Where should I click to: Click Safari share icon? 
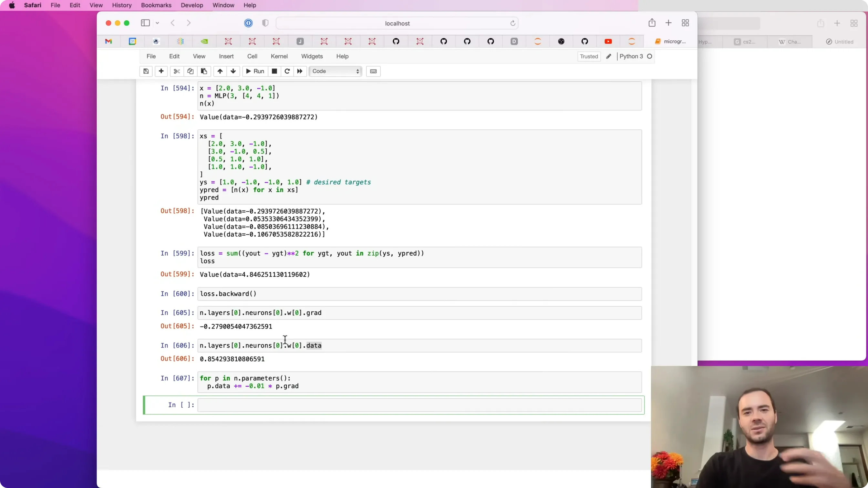tap(652, 23)
